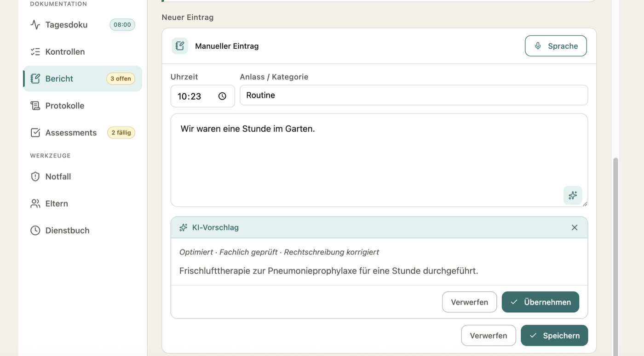Click the suggested text about Frischlufttherapie
The image size is (644, 356).
click(328, 271)
